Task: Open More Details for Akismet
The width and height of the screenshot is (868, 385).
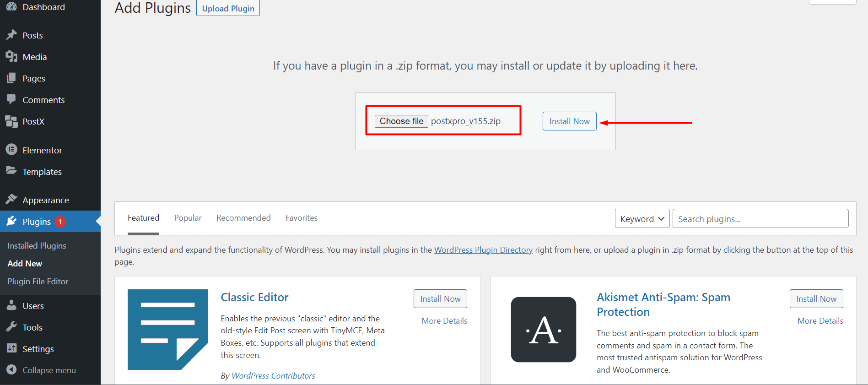Action: click(820, 321)
